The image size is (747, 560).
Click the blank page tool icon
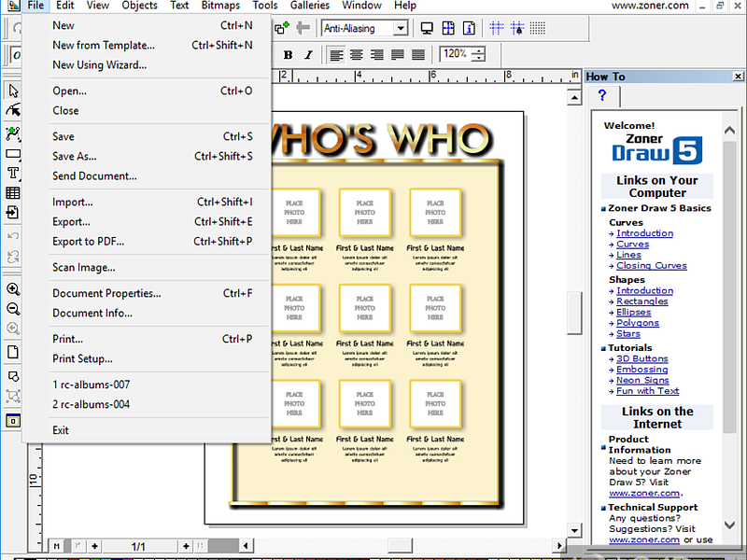pos(13,352)
